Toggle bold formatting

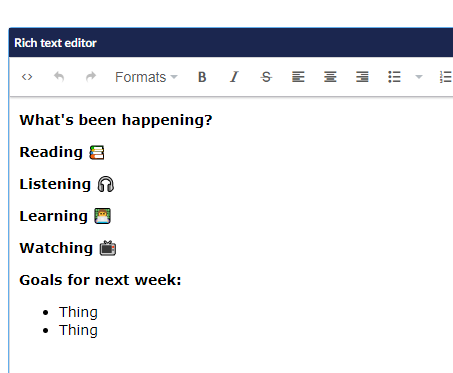(202, 77)
